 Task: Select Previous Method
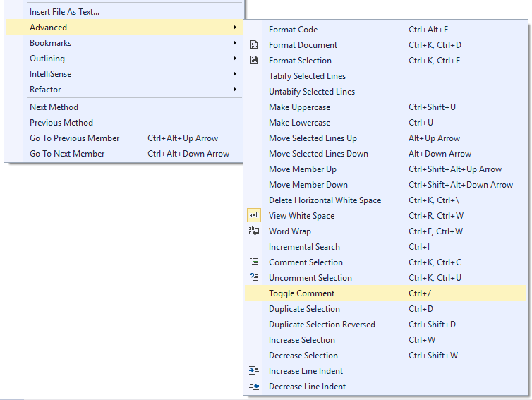click(x=124, y=123)
